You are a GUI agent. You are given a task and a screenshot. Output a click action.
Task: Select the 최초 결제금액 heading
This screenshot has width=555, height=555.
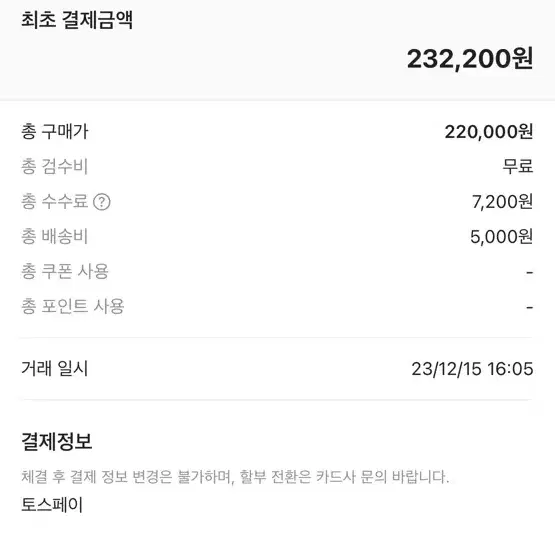click(x=77, y=20)
